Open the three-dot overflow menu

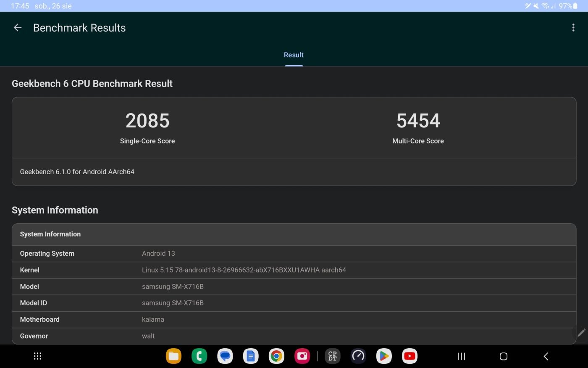point(573,28)
